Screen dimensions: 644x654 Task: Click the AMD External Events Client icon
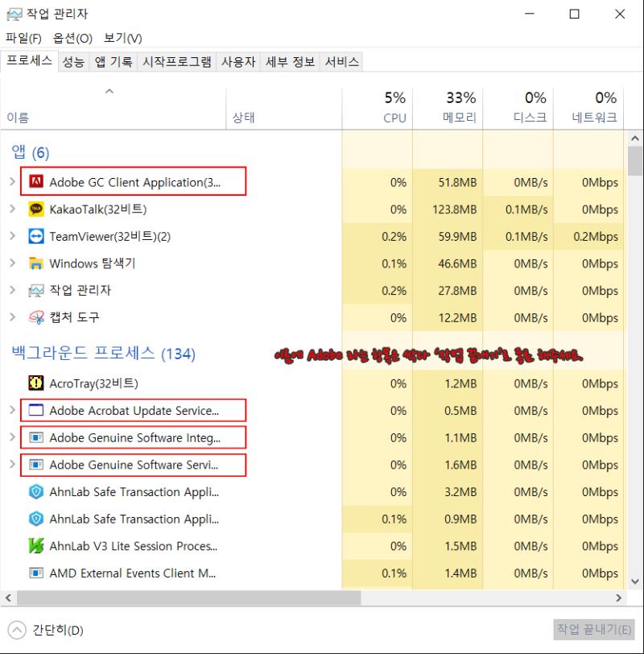tap(36, 573)
